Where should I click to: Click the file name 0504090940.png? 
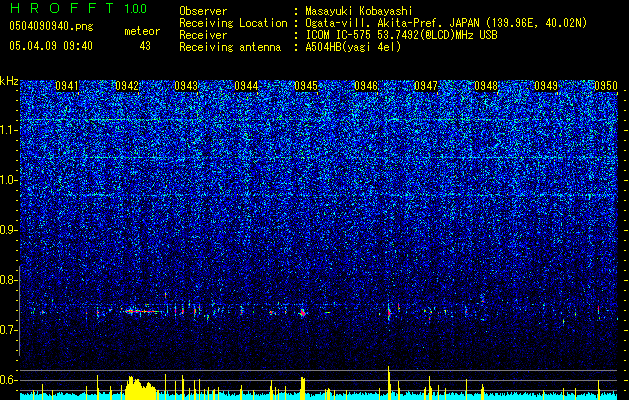[51, 27]
